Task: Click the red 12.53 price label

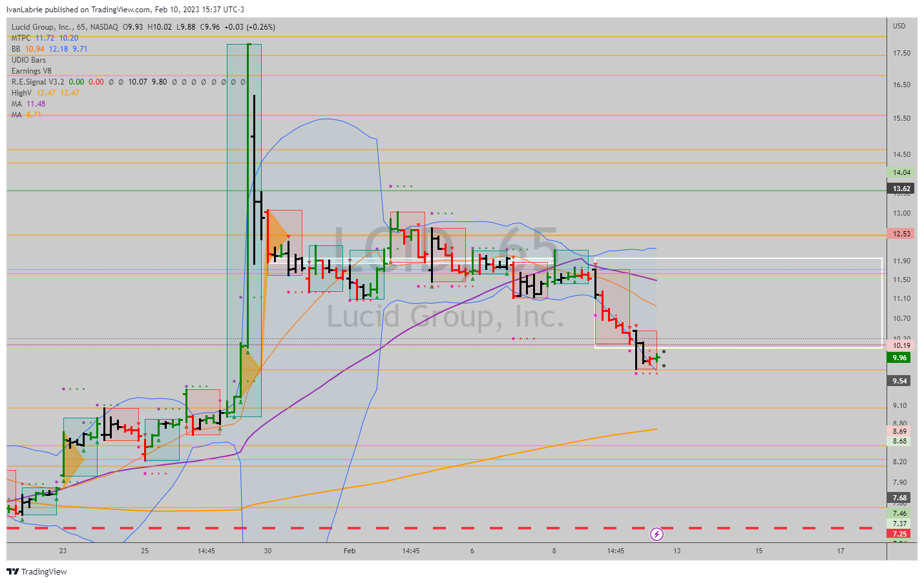Action: click(901, 234)
